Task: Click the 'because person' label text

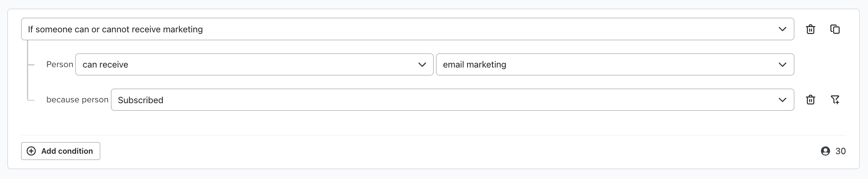Action: click(77, 100)
